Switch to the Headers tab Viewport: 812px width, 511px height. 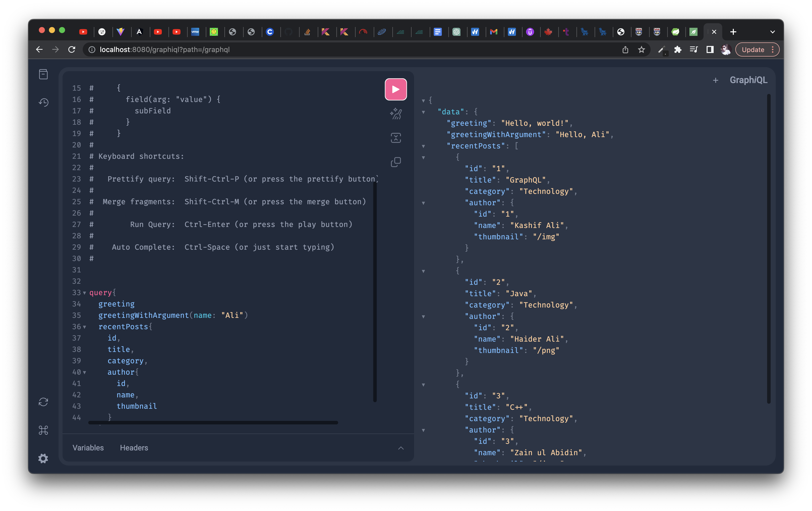click(x=134, y=448)
